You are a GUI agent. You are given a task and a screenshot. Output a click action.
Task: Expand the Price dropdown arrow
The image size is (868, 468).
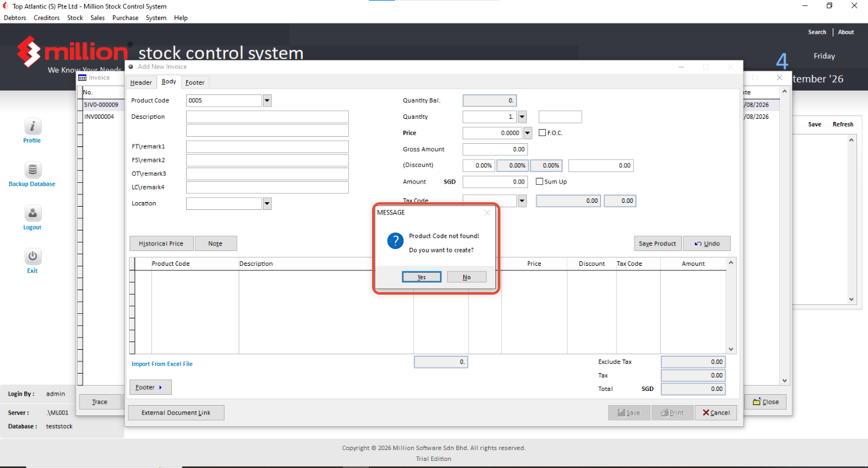point(528,133)
